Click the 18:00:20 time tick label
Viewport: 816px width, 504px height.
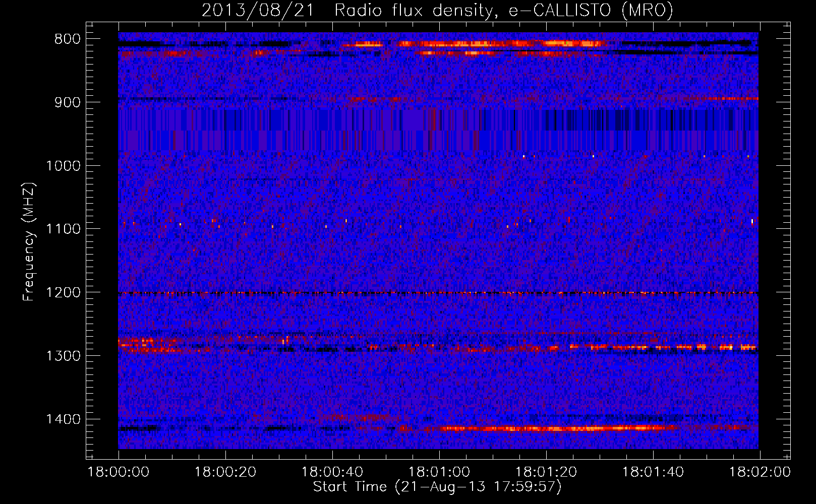225,472
